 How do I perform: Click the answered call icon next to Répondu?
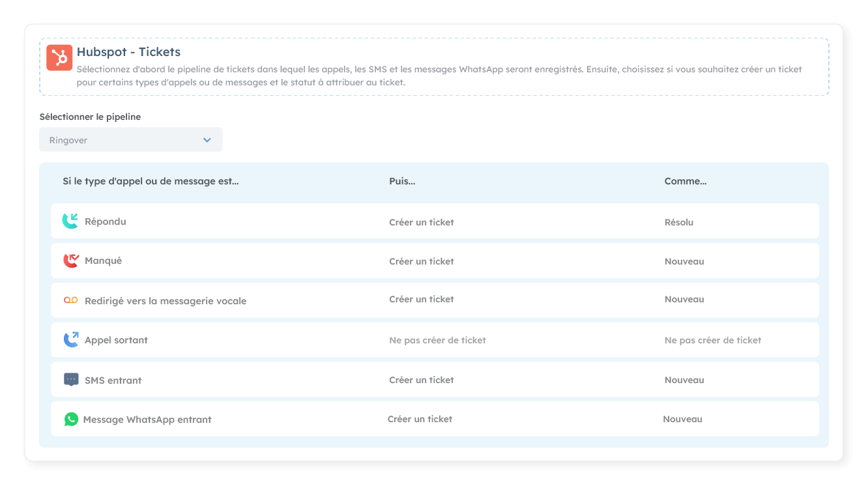click(x=70, y=222)
